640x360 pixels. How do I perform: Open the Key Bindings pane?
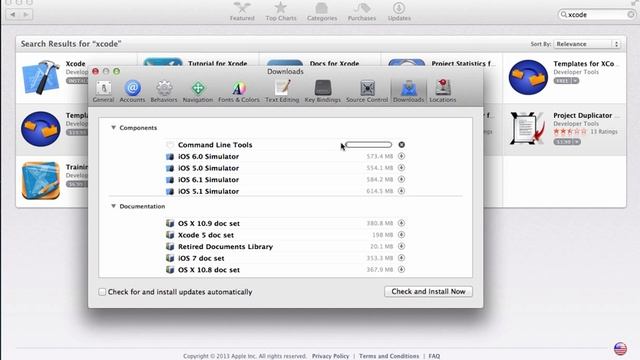point(322,91)
